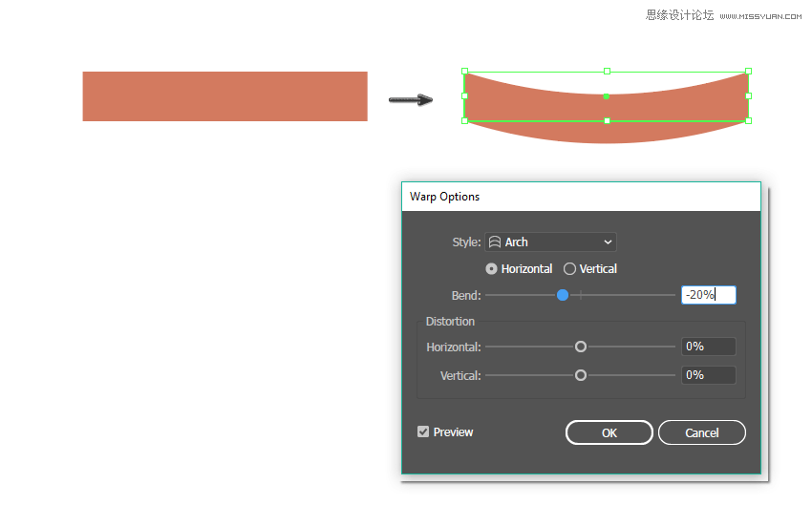
Task: Click the top-center bounding box handle
Action: point(607,71)
